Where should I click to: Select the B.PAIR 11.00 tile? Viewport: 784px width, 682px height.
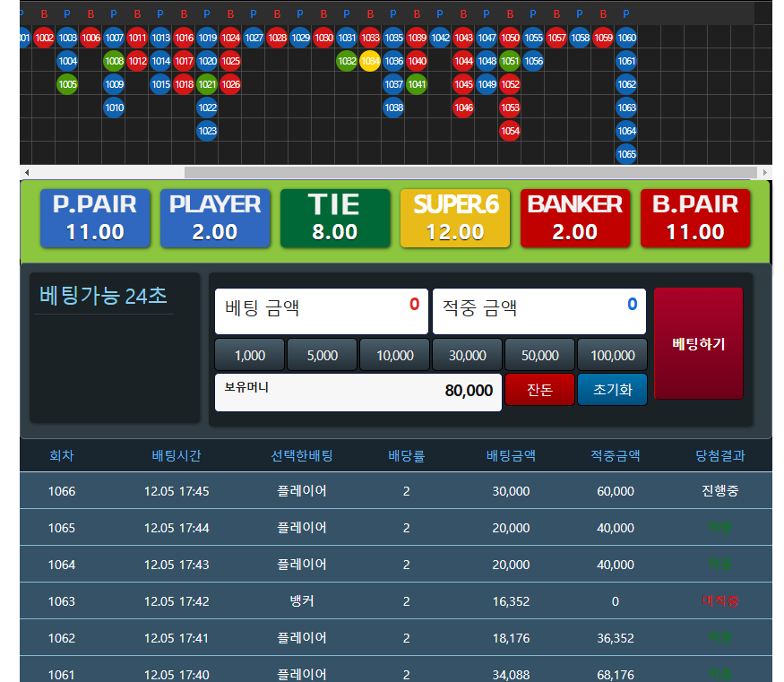pyautogui.click(x=695, y=218)
